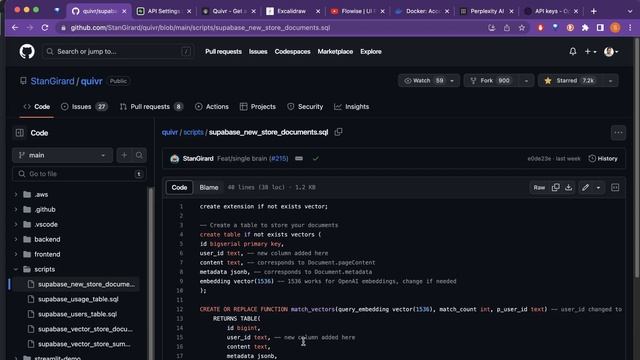Image resolution: width=640 pixels, height=360 pixels.
Task: Open pull request #215 link
Action: point(279,158)
